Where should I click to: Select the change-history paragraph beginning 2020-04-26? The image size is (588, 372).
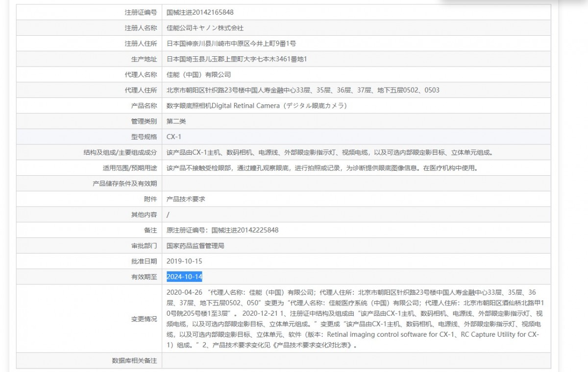click(x=355, y=319)
